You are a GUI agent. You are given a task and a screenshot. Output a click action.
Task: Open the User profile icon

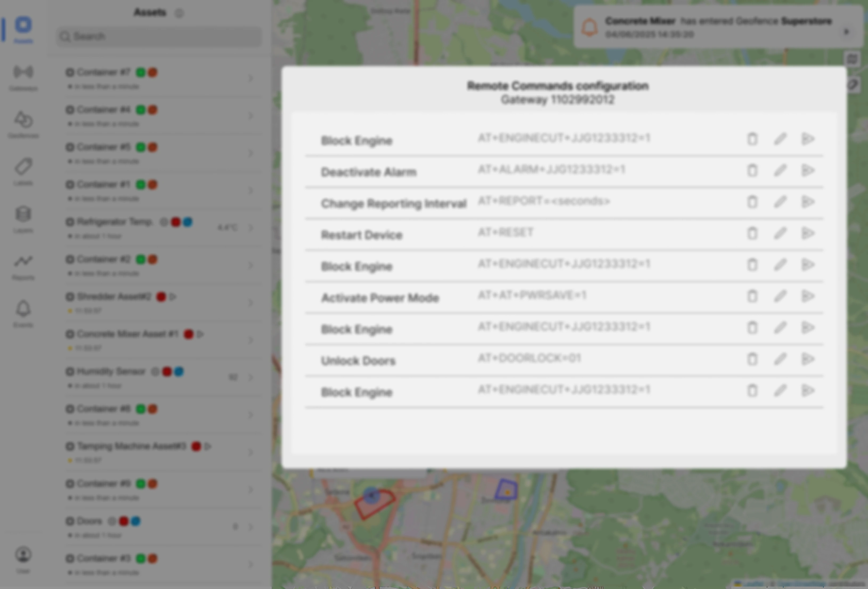[23, 555]
